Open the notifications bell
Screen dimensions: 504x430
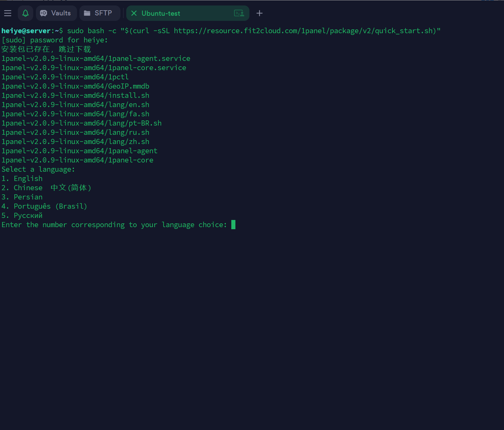coord(25,13)
